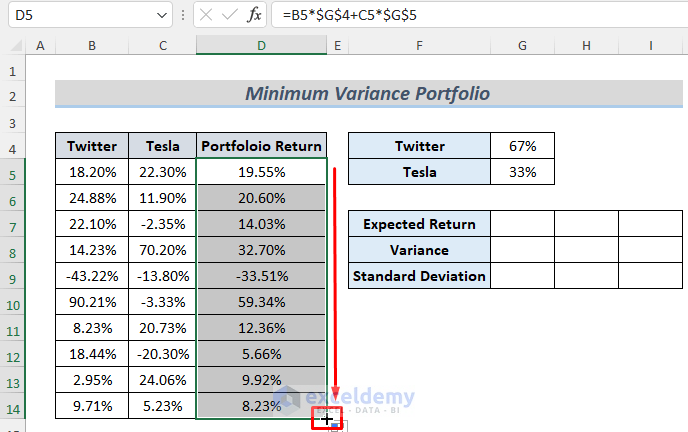The image size is (688, 432).
Task: Select the Tesla weight cell showing 33%
Action: pyautogui.click(x=522, y=171)
